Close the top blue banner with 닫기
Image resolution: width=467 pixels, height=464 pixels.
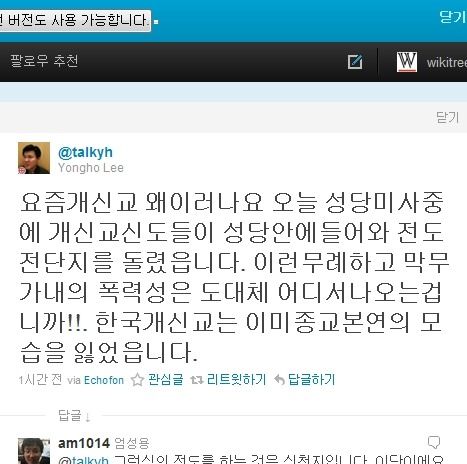(x=453, y=17)
